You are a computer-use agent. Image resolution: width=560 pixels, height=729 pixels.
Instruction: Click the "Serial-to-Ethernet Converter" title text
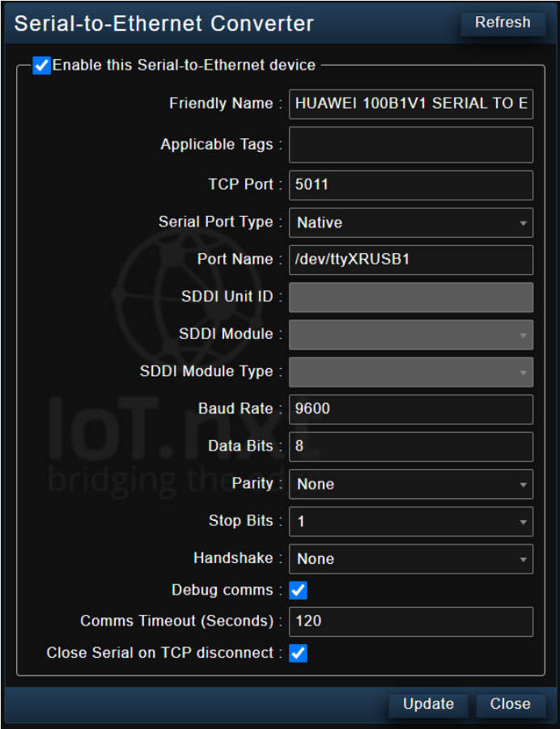click(x=164, y=23)
